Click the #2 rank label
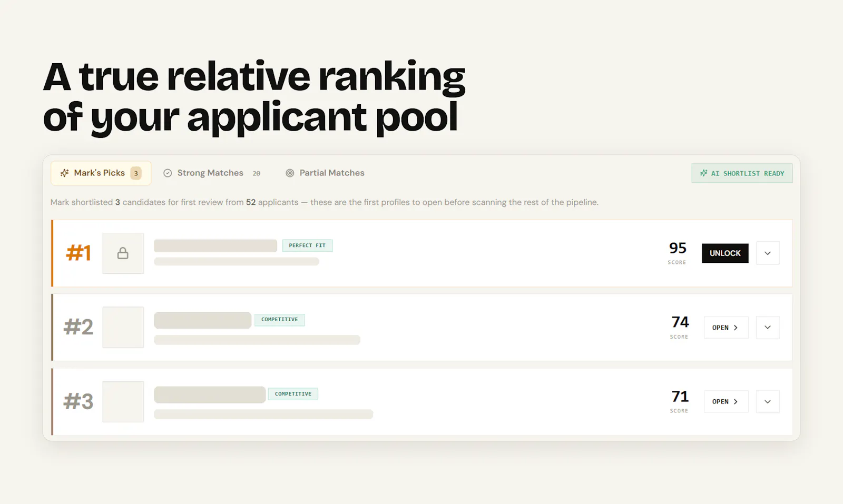This screenshot has height=504, width=843. (79, 327)
